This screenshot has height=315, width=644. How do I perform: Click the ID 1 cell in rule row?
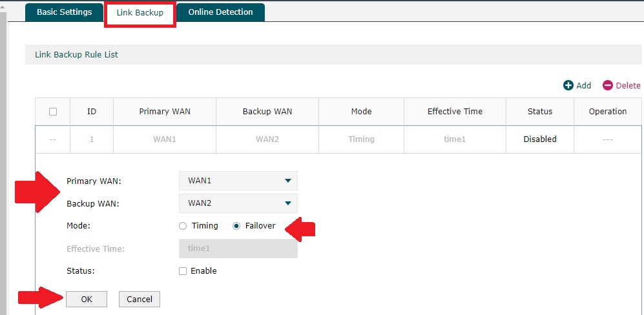coord(92,139)
